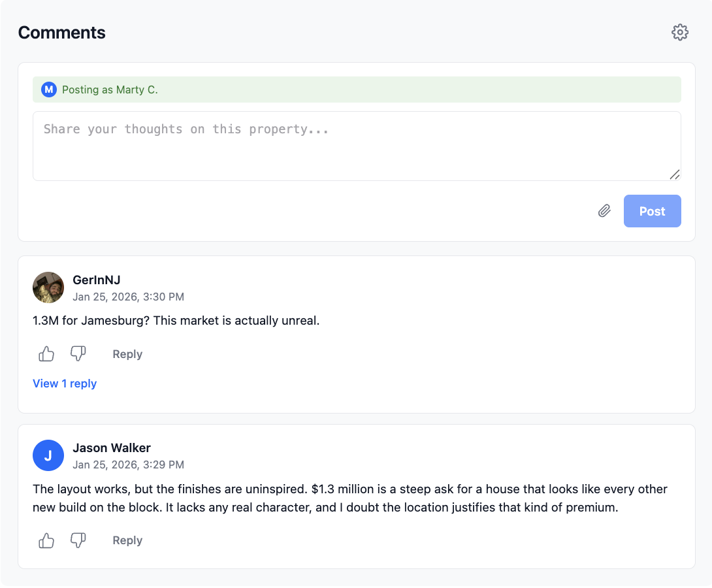
Task: Open the comments settings gear
Action: click(x=679, y=31)
